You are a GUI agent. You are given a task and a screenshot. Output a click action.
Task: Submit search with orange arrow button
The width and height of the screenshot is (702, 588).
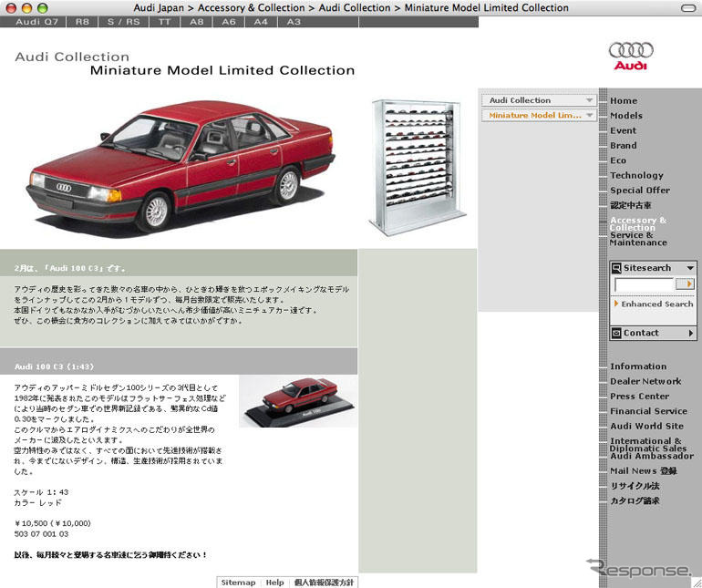click(685, 284)
